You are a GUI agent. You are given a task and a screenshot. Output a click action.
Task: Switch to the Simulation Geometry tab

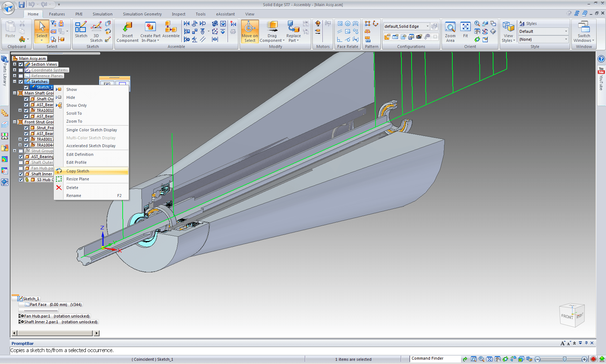pos(142,14)
